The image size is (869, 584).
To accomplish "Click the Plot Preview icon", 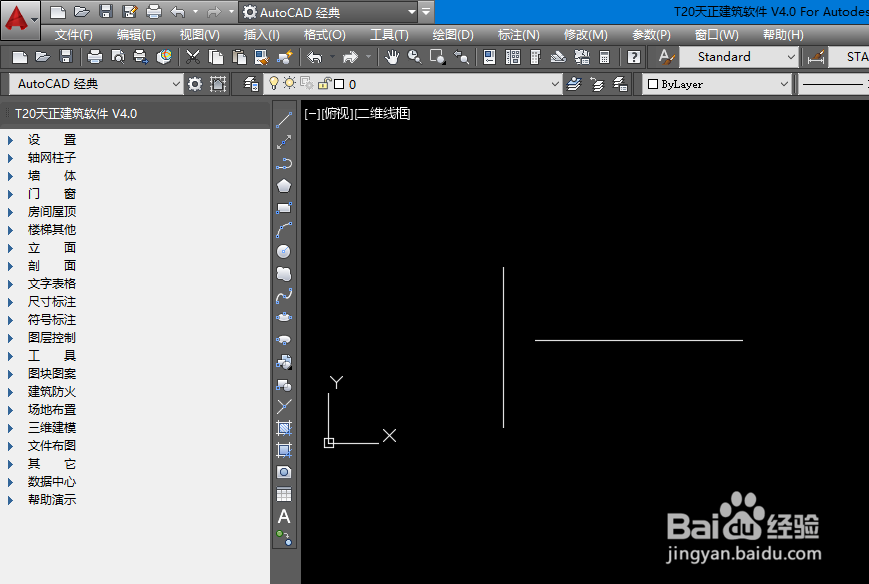I will (118, 57).
